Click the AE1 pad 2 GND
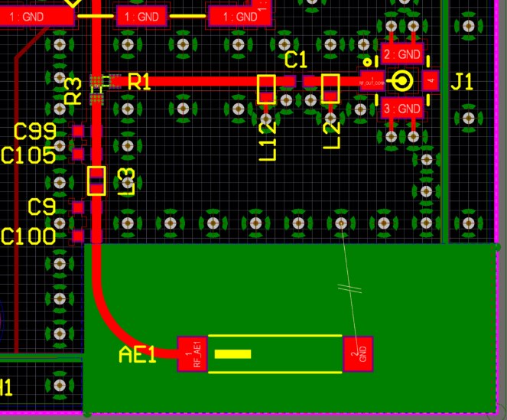The image size is (507, 420). click(358, 353)
